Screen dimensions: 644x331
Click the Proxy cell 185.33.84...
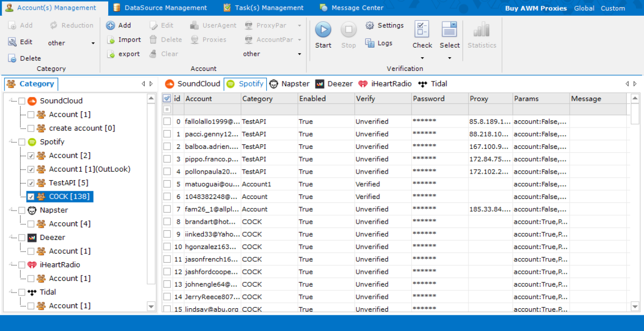pyautogui.click(x=490, y=209)
